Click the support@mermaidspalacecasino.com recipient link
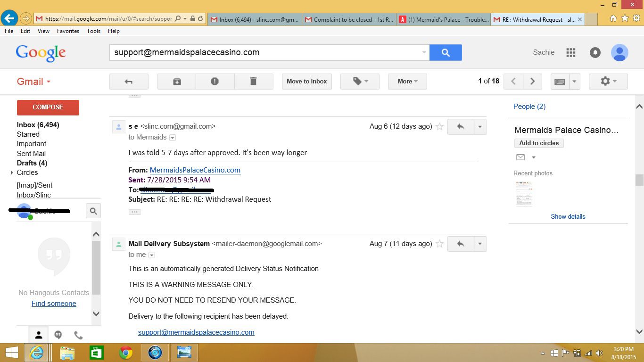Image resolution: width=644 pixels, height=362 pixels. [x=196, y=332]
